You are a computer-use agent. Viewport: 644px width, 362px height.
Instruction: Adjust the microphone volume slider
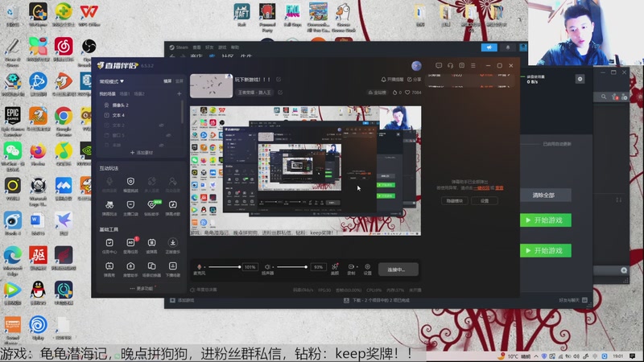coord(225,267)
